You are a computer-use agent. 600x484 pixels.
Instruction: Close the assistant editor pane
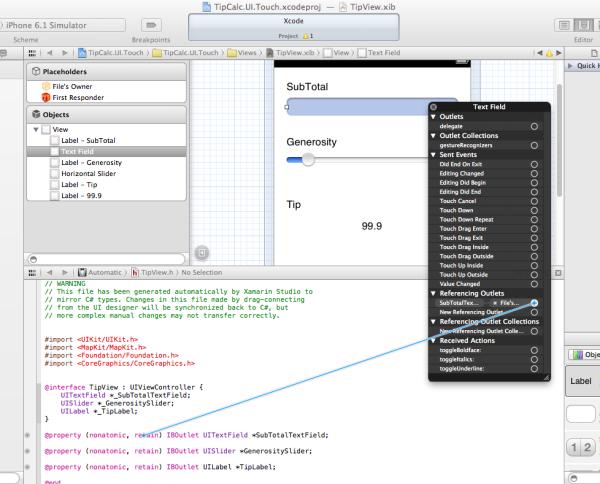click(558, 273)
